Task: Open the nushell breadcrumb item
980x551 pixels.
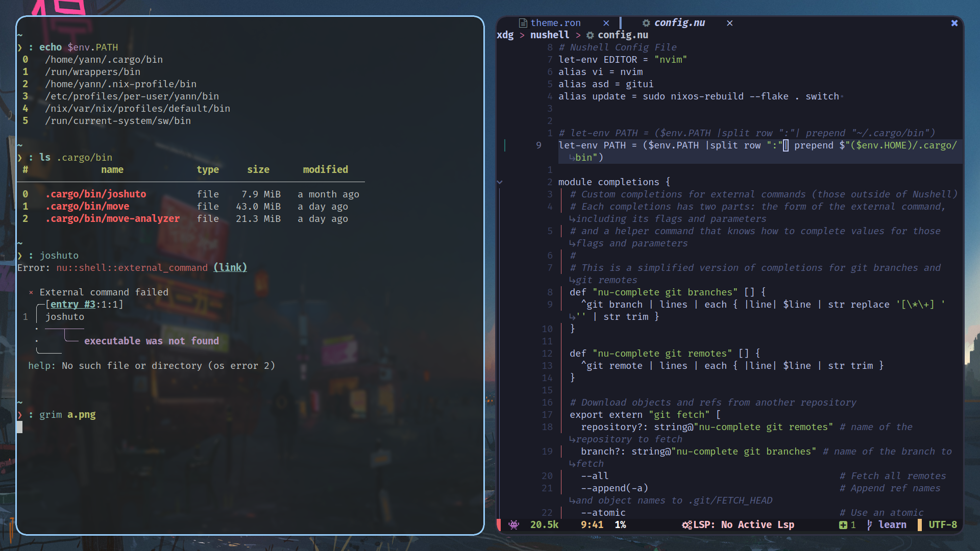Action: point(550,35)
